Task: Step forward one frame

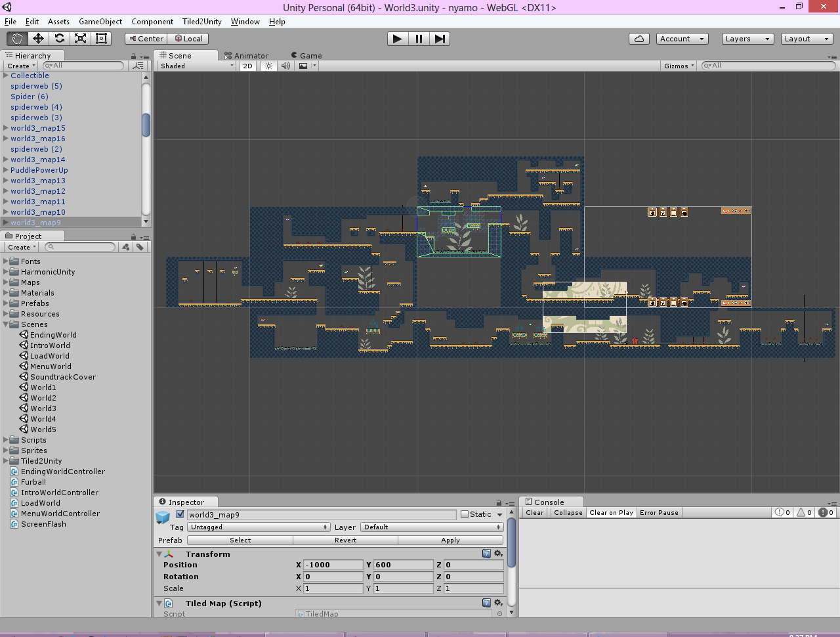Action: [440, 39]
